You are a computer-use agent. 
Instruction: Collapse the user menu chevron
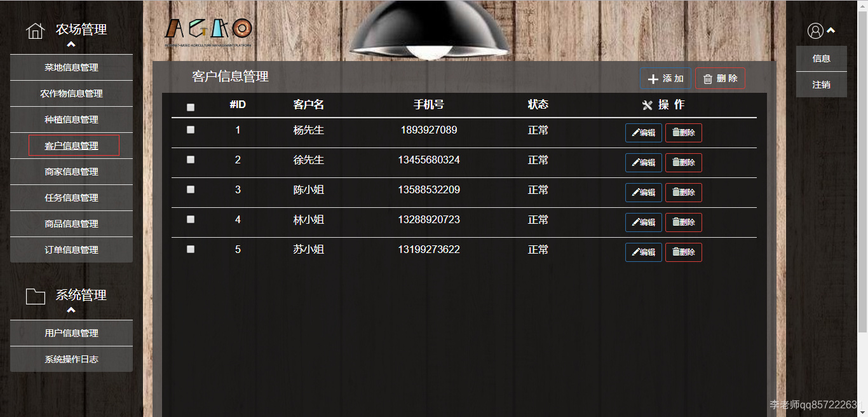pyautogui.click(x=831, y=30)
